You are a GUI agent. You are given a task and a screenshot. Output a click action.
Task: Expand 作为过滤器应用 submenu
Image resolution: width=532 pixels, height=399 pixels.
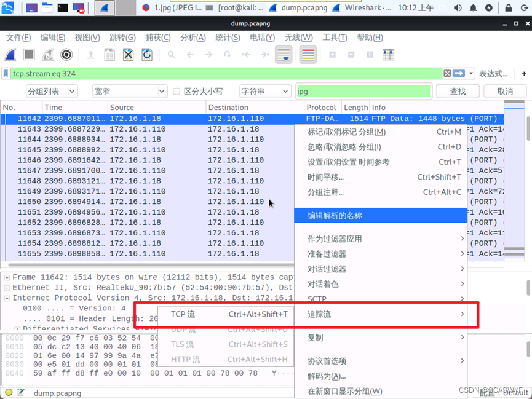click(x=381, y=239)
